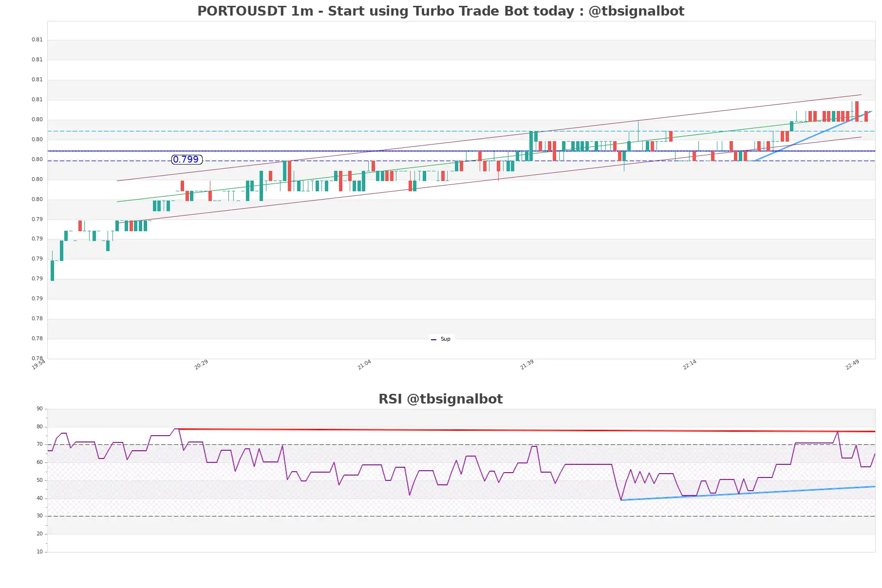This screenshot has width=882, height=588.
Task: Click the 21:39 time axis label
Action: [x=527, y=365]
